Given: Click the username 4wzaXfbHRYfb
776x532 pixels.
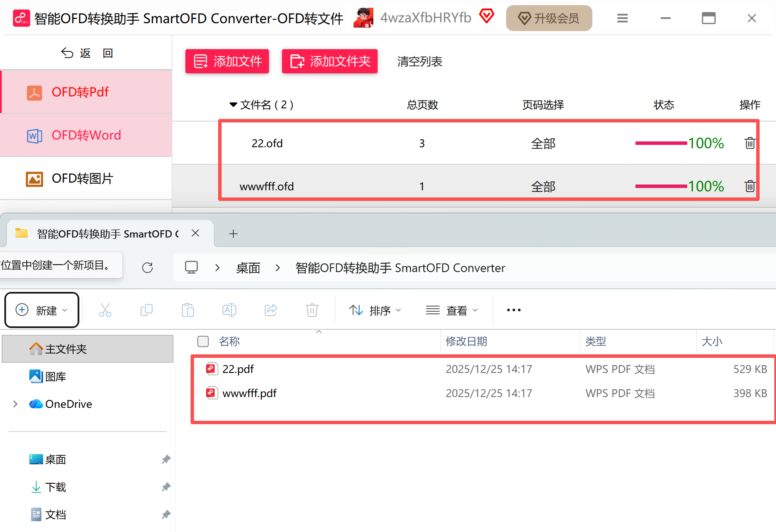Looking at the screenshot, I should [x=426, y=18].
